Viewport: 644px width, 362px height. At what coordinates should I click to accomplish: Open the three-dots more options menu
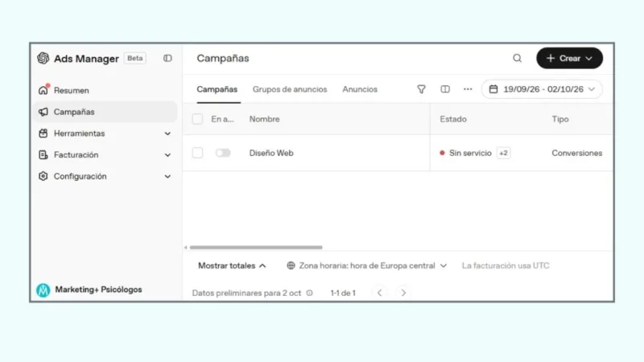[468, 89]
